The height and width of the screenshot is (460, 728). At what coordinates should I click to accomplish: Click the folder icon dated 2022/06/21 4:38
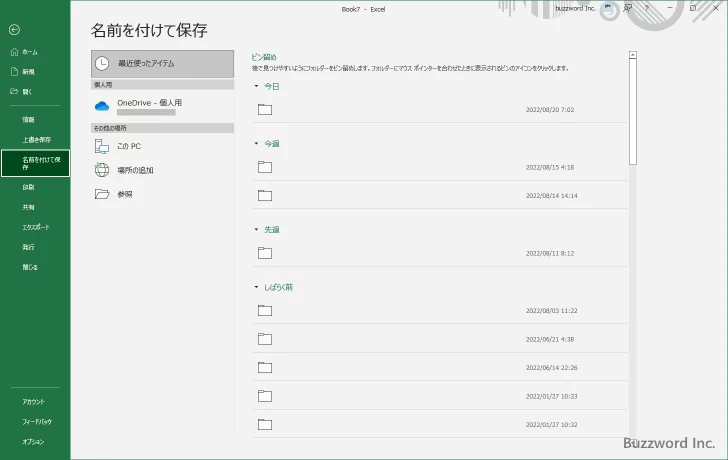pos(265,339)
